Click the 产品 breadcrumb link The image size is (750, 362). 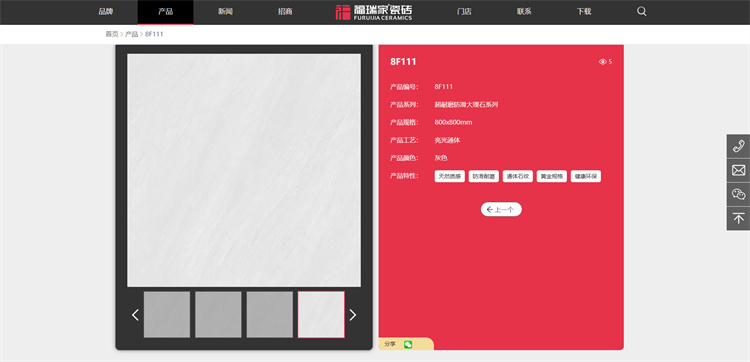[132, 34]
